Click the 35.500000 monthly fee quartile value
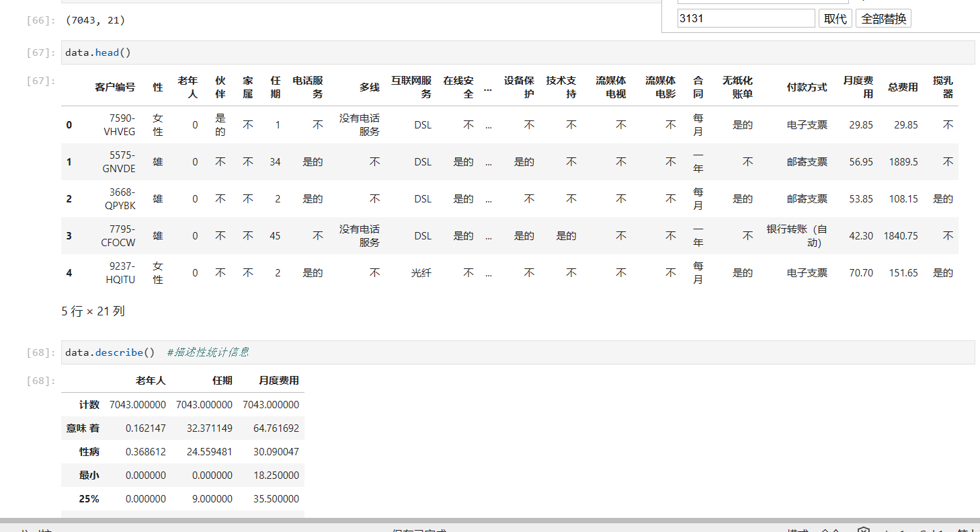Viewport: 980px width, 532px height. 276,499
